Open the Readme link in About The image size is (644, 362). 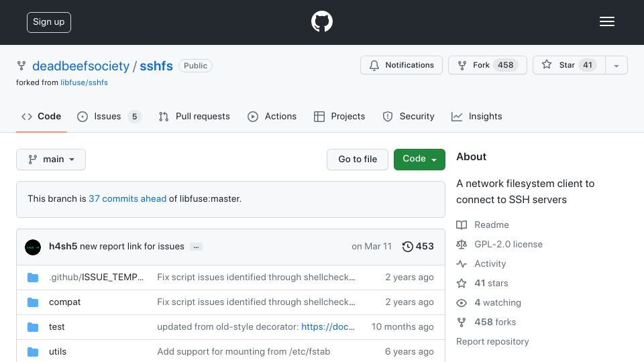click(491, 225)
